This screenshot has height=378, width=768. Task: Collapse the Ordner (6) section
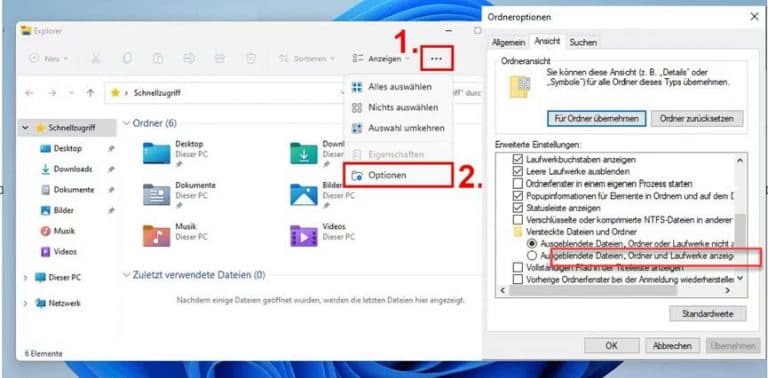point(127,123)
